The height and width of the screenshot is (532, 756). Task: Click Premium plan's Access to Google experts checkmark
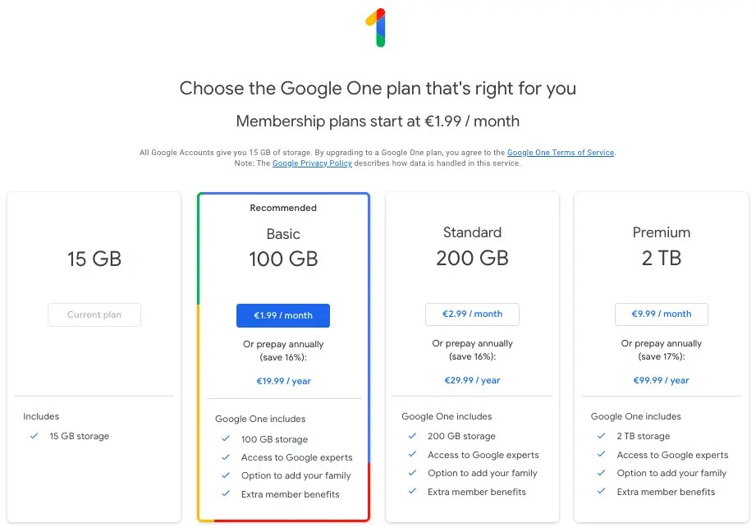point(601,455)
